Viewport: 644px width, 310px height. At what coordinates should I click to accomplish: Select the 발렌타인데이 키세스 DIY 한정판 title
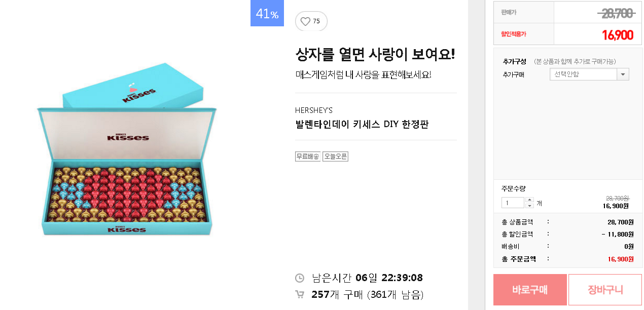(x=362, y=125)
